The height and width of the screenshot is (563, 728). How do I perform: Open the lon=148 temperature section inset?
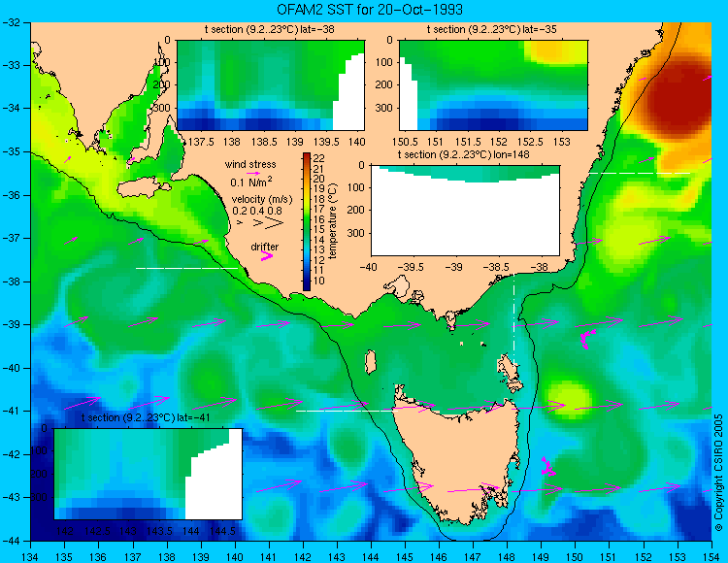point(465,211)
